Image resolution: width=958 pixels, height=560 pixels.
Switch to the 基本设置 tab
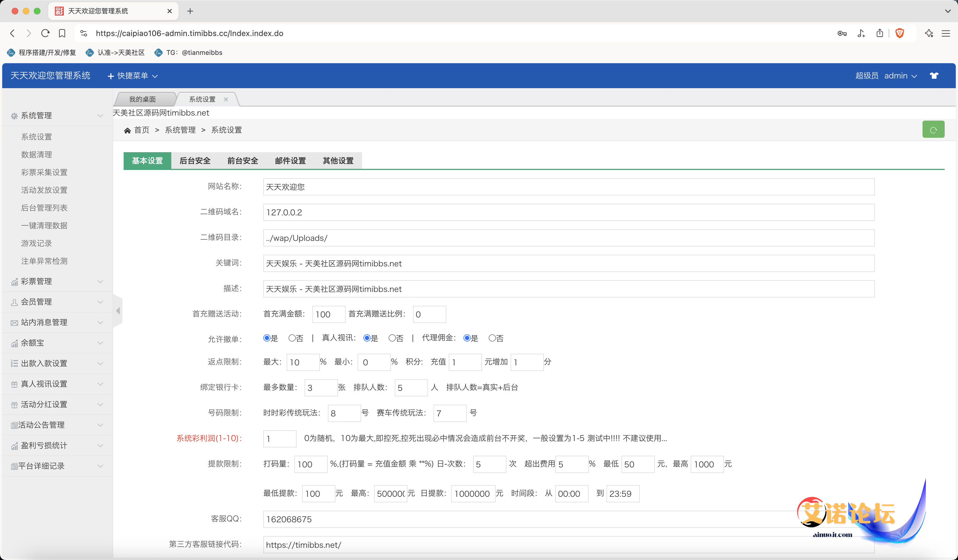tap(147, 161)
